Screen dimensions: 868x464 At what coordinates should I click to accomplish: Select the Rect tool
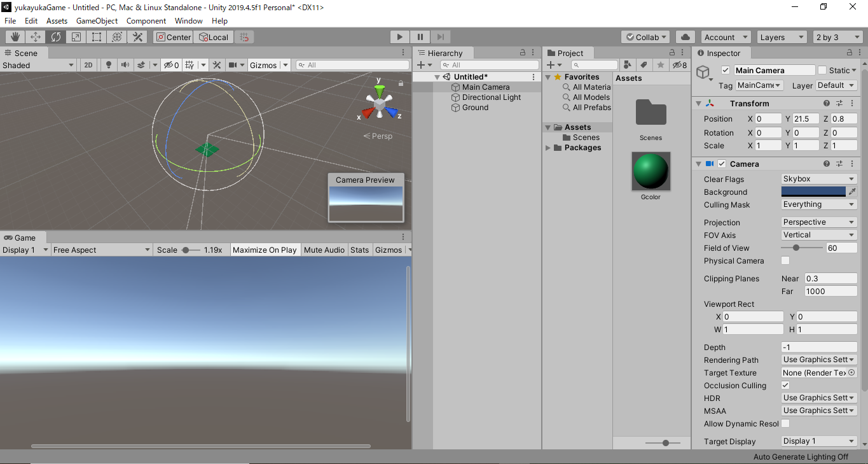97,37
